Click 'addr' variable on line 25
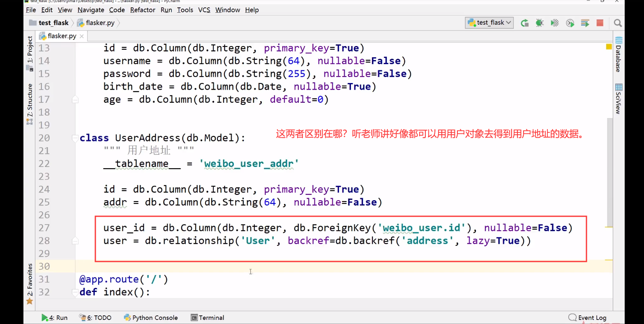This screenshot has width=644, height=324. (x=115, y=202)
